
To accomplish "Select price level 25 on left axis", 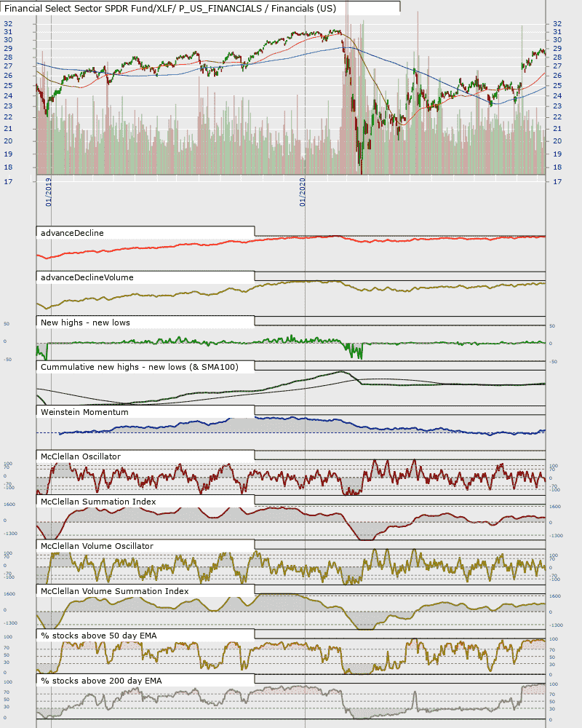I will [8, 86].
